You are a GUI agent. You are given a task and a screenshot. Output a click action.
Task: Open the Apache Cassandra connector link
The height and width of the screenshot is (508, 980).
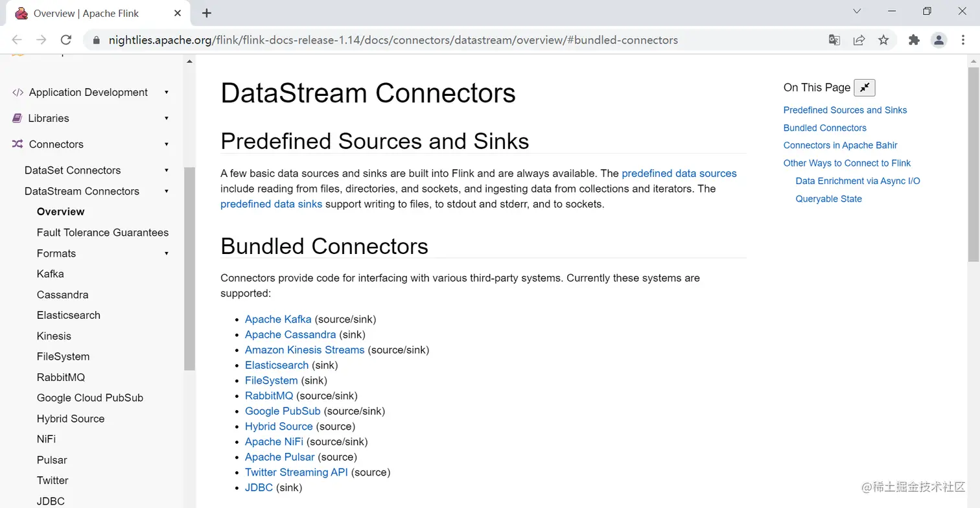[x=290, y=335]
